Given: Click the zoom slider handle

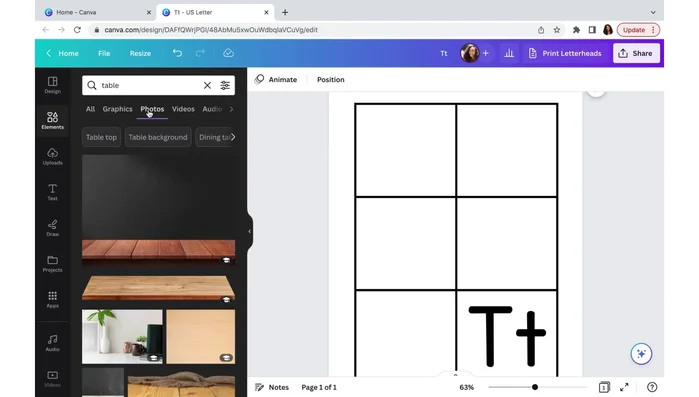Looking at the screenshot, I should tap(535, 387).
